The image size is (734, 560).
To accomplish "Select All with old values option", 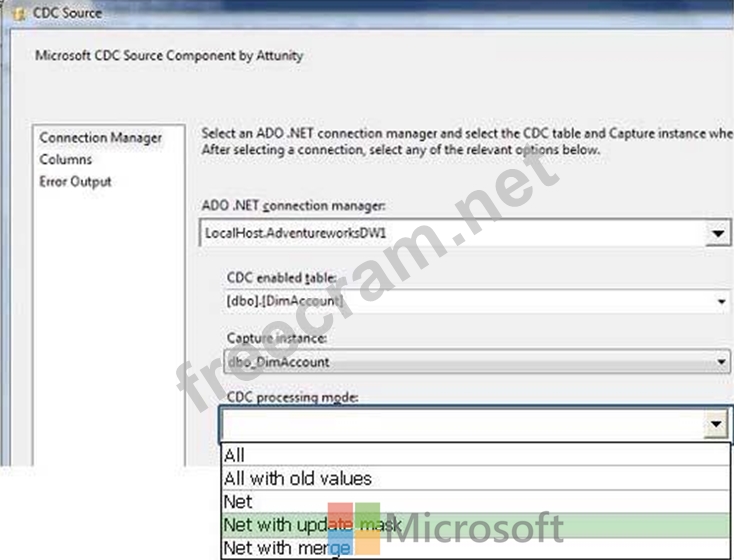I will 476,478.
